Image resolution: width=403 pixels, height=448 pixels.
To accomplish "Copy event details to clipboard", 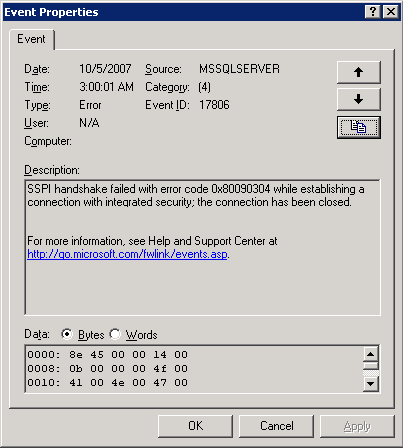I will point(359,127).
